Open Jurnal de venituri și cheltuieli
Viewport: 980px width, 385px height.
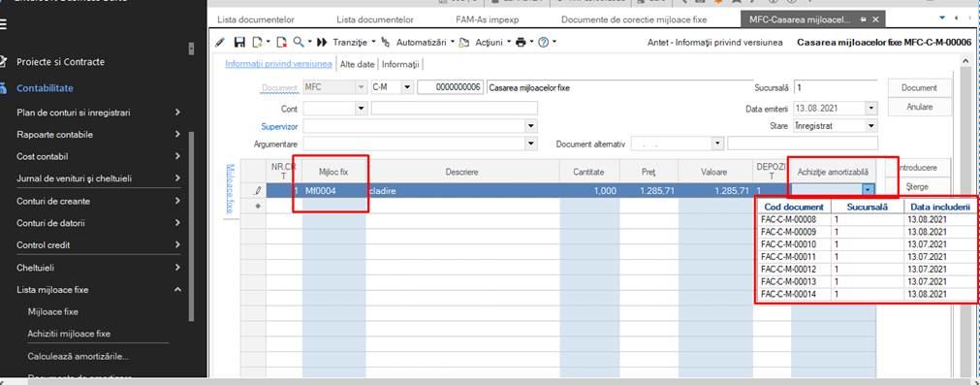click(74, 178)
